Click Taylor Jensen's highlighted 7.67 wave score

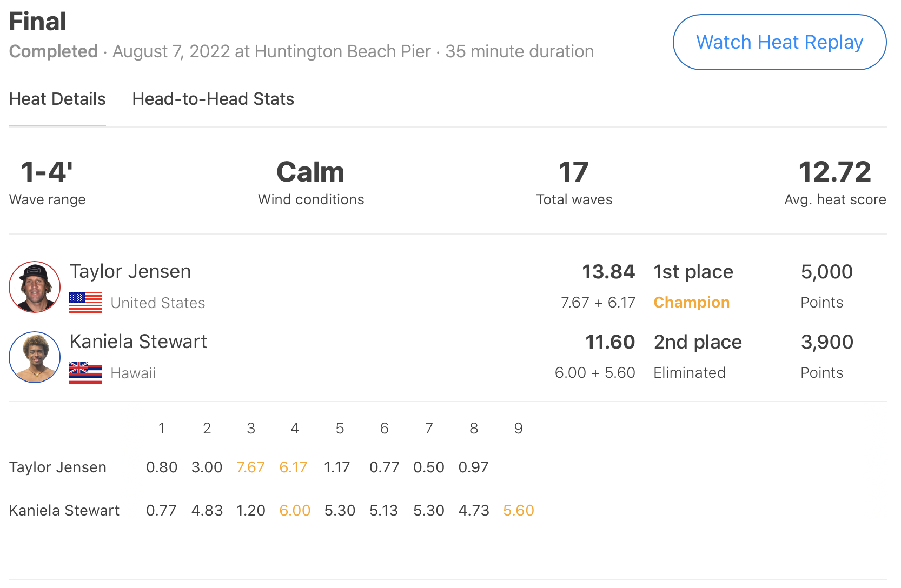tap(250, 467)
